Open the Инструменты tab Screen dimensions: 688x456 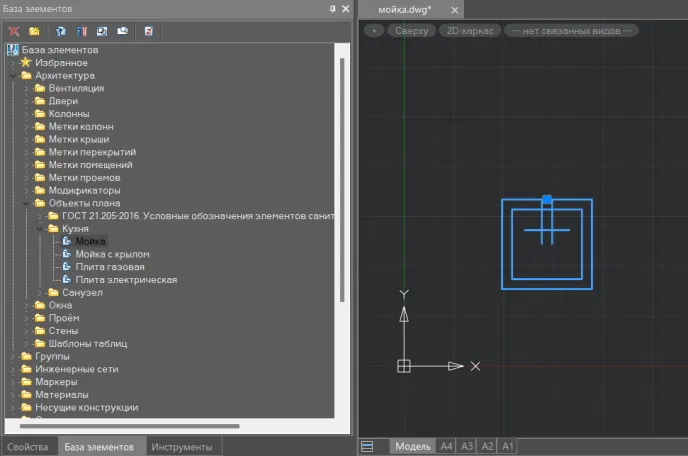[181, 447]
